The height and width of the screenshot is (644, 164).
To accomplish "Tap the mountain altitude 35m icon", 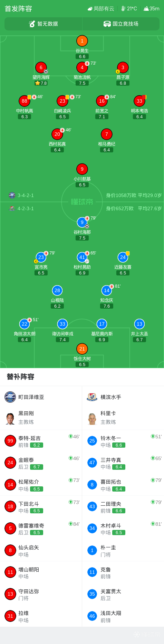I will coord(146,9).
